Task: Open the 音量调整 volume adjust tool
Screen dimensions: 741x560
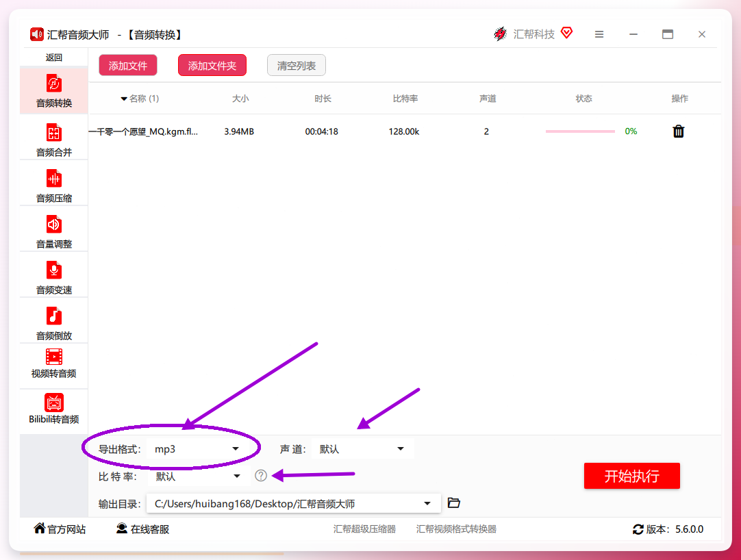Action: [x=54, y=231]
